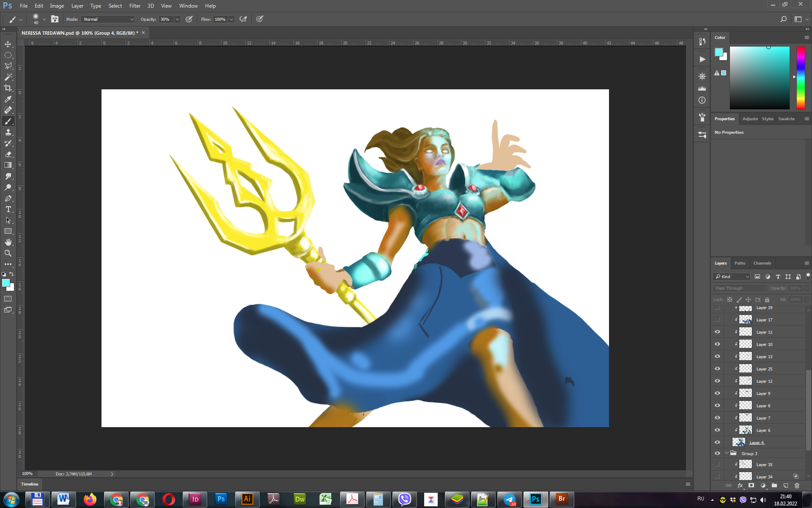The height and width of the screenshot is (508, 812).
Task: Click the Add layer style fx icon
Action: coord(740,486)
